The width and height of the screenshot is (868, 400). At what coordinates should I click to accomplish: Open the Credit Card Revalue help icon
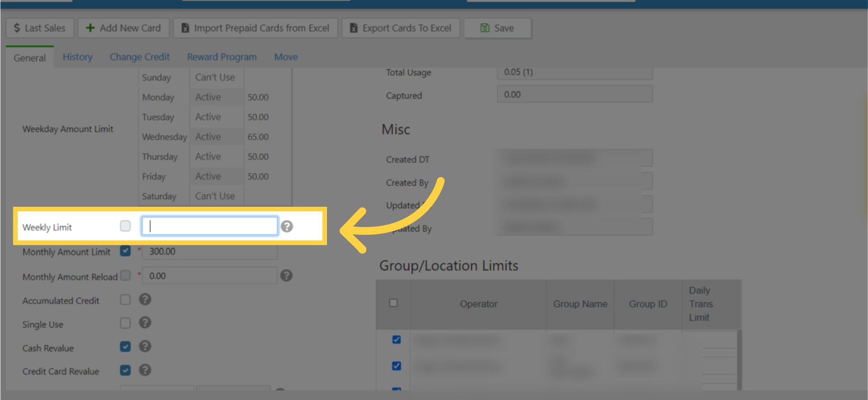click(145, 370)
